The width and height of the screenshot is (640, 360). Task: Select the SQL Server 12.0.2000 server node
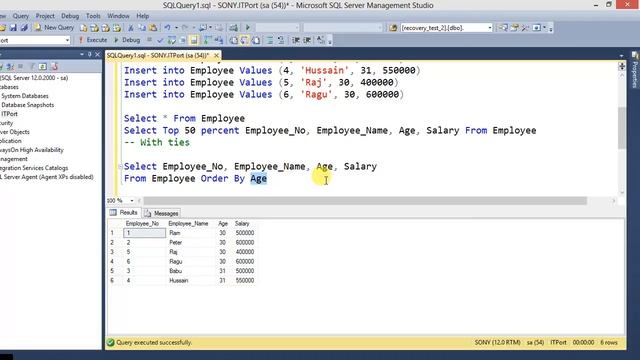pyautogui.click(x=34, y=78)
